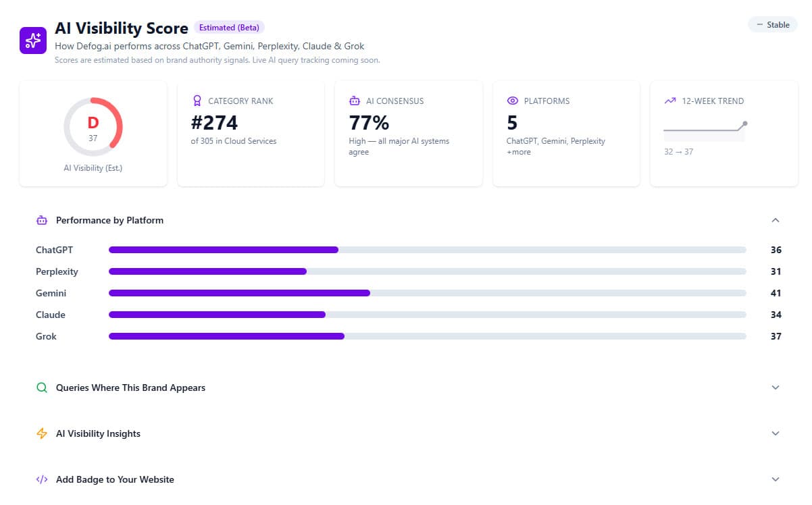
Task: Click the Performance by Platform heading
Action: tap(109, 220)
